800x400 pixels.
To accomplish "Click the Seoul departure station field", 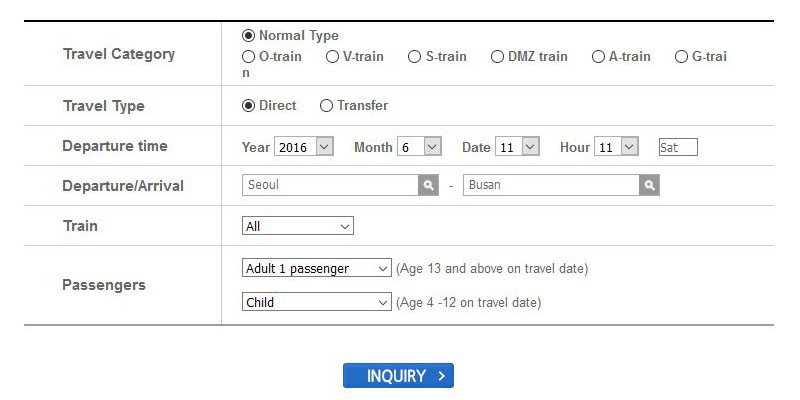I will [x=330, y=185].
